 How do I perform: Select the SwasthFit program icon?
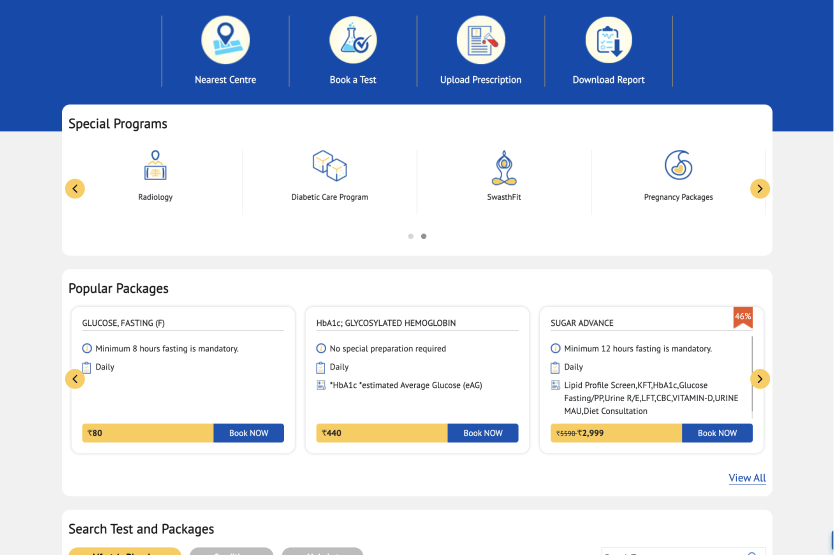[503, 166]
